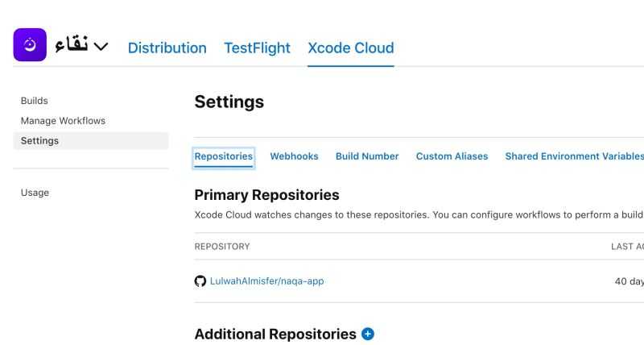
Task: Click the purple Naqa app icon
Action: pyautogui.click(x=30, y=45)
